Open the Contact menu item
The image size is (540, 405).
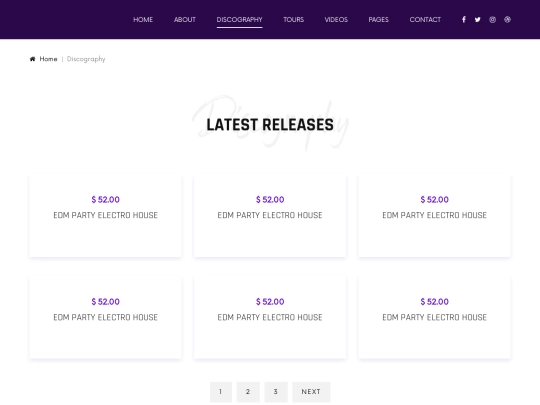coord(425,20)
